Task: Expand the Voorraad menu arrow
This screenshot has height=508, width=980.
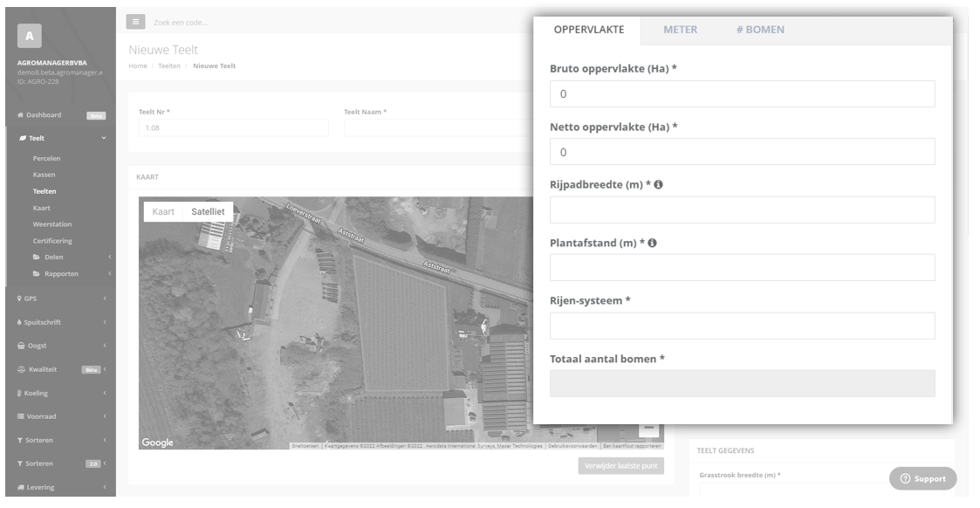Action: coord(105,416)
